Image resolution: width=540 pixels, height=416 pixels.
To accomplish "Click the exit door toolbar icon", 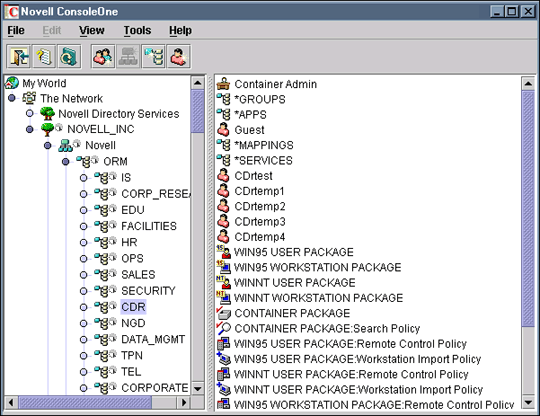I will (19, 56).
